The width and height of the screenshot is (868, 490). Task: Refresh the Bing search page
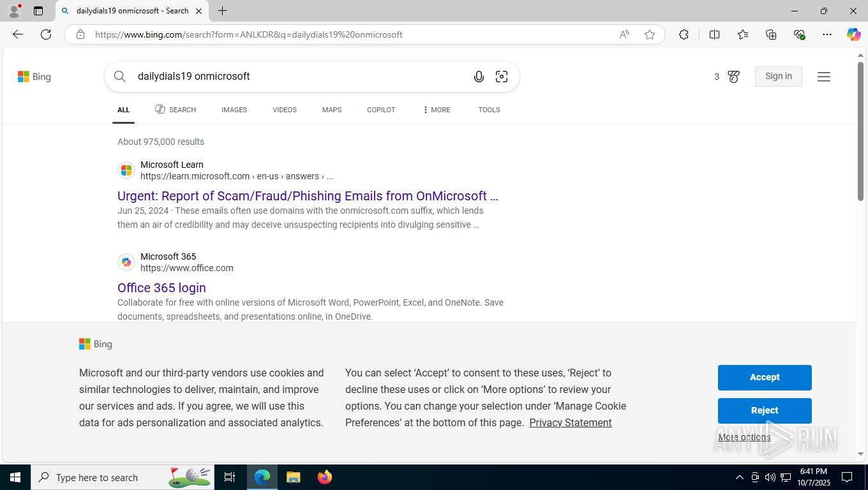point(46,34)
